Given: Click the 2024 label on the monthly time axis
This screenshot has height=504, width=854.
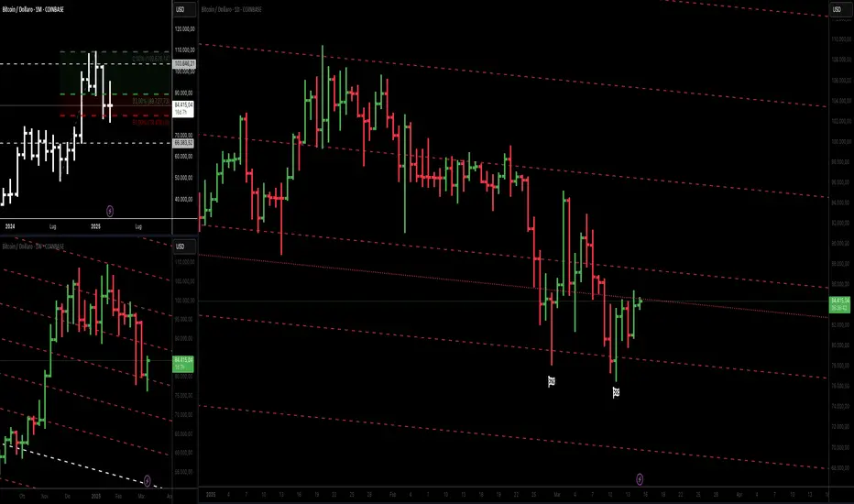Looking at the screenshot, I should [x=10, y=226].
